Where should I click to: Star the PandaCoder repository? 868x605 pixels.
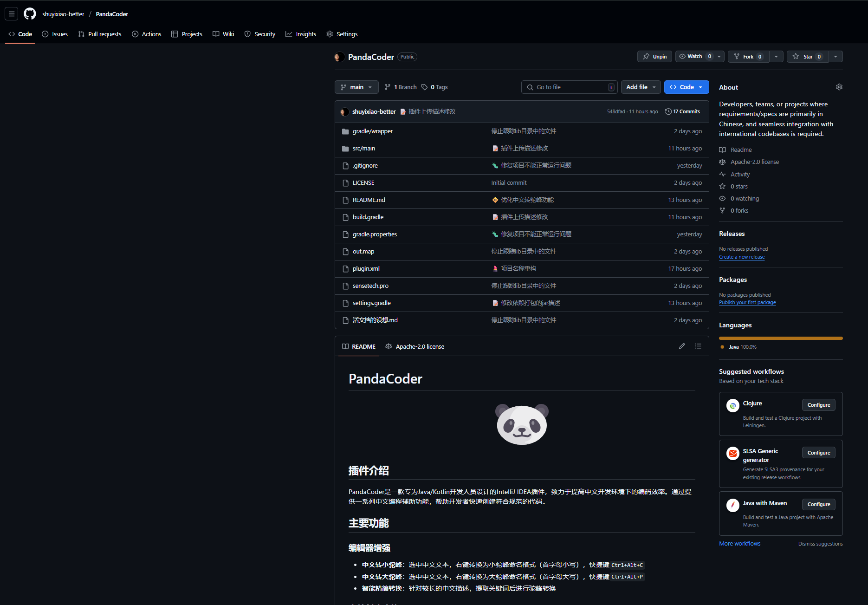click(x=807, y=56)
